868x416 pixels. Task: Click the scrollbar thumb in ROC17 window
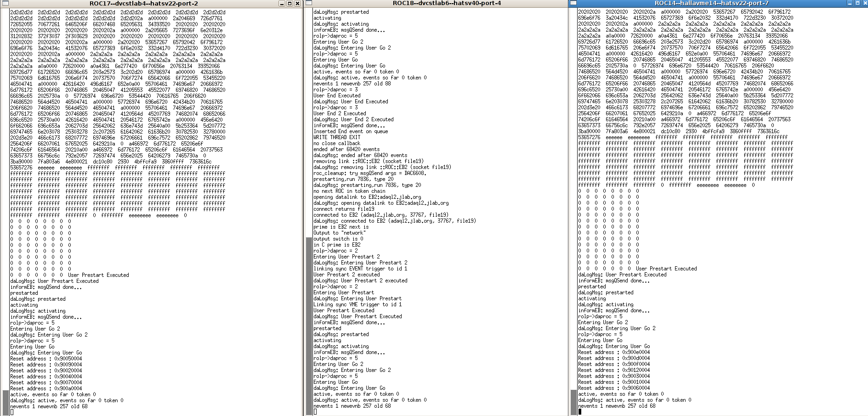(5, 403)
